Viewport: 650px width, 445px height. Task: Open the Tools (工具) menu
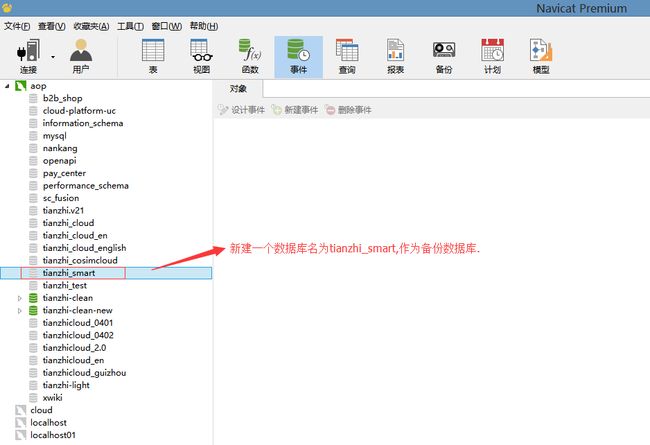click(x=130, y=26)
